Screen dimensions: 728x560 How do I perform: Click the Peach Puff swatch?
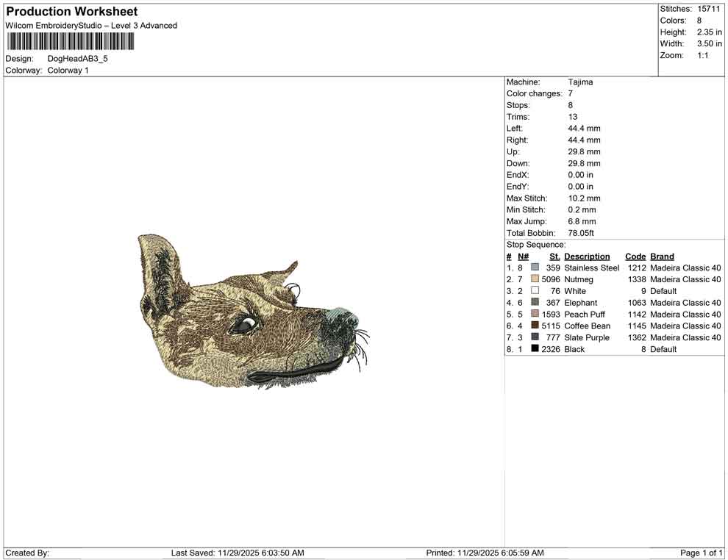(535, 314)
